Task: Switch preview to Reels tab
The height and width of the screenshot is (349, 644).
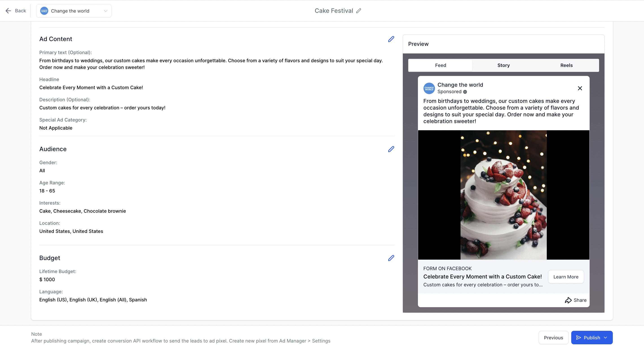Action: click(566, 65)
